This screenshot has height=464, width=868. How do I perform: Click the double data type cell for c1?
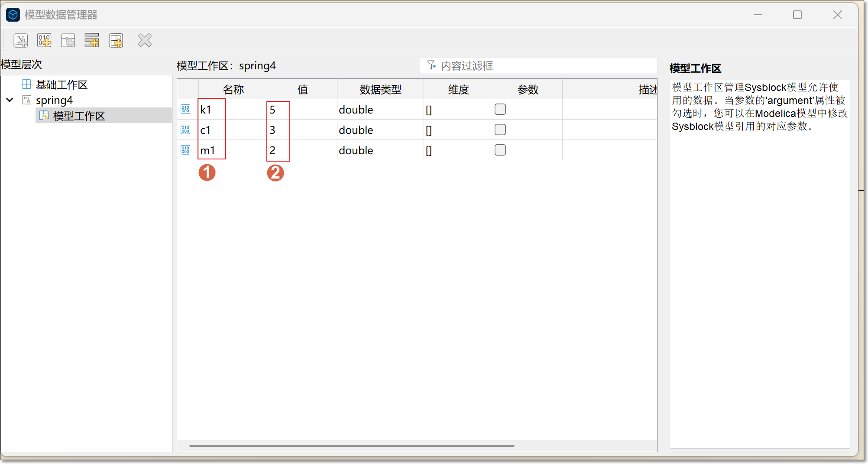pos(380,130)
